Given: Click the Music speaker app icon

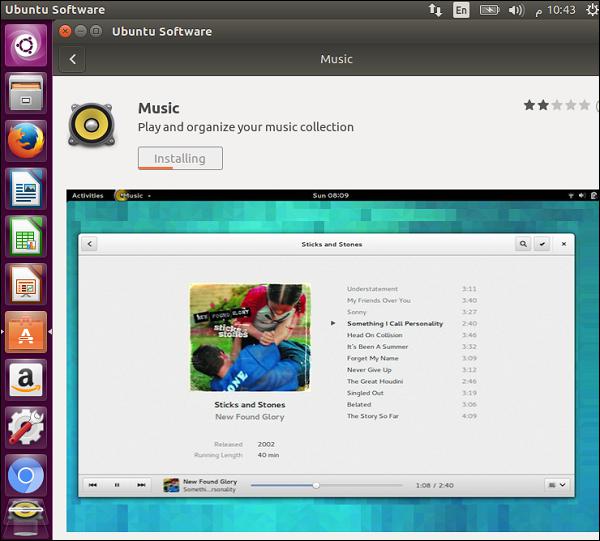Looking at the screenshot, I should click(91, 124).
